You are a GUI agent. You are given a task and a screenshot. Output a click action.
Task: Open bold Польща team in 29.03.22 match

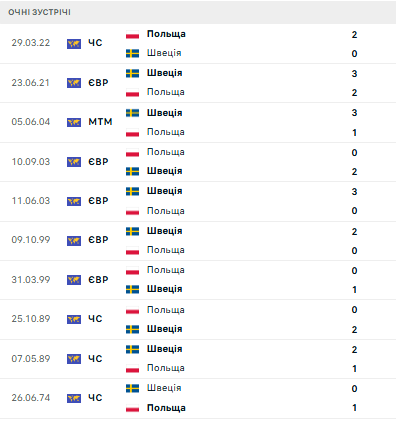point(166,34)
